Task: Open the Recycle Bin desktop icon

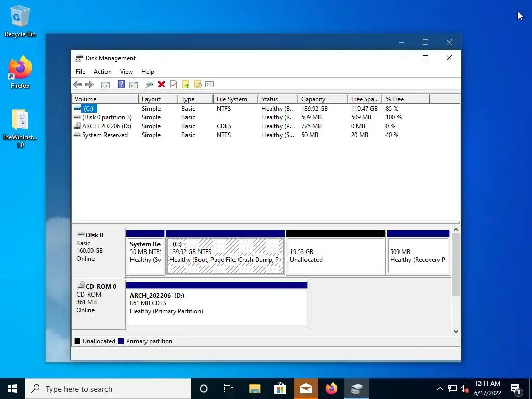Action: tap(20, 21)
